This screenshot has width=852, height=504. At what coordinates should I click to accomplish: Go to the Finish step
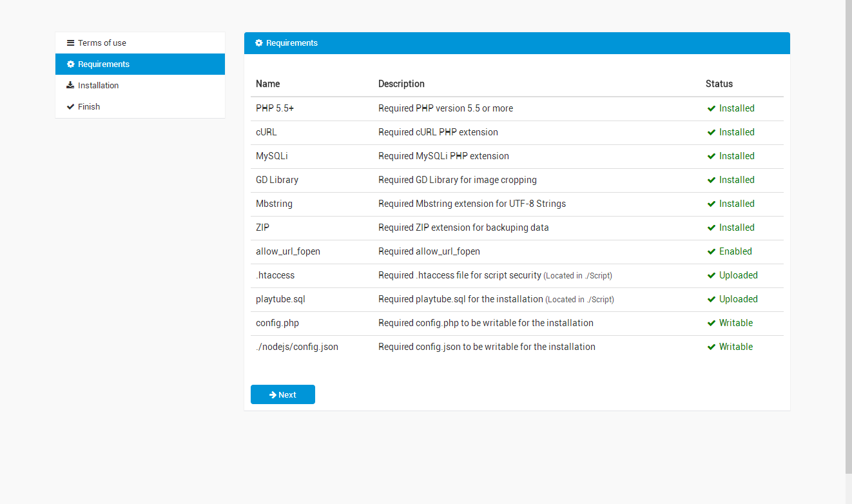(x=89, y=107)
